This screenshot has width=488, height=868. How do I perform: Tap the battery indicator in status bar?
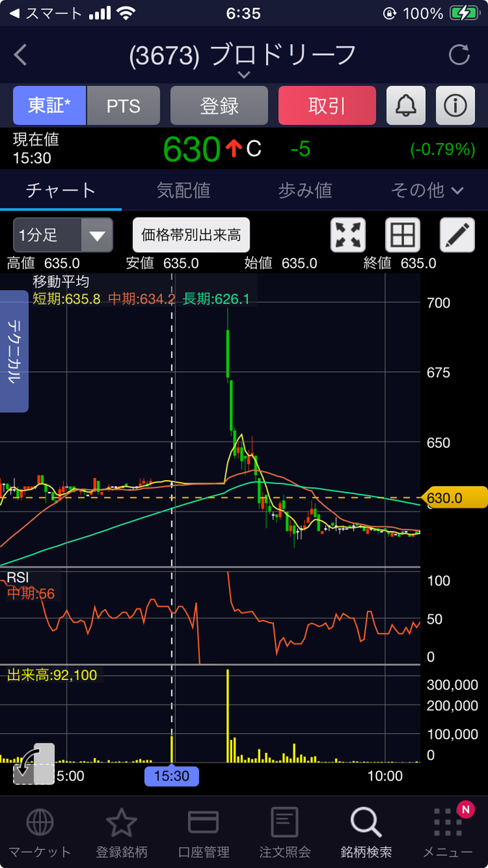point(463,13)
